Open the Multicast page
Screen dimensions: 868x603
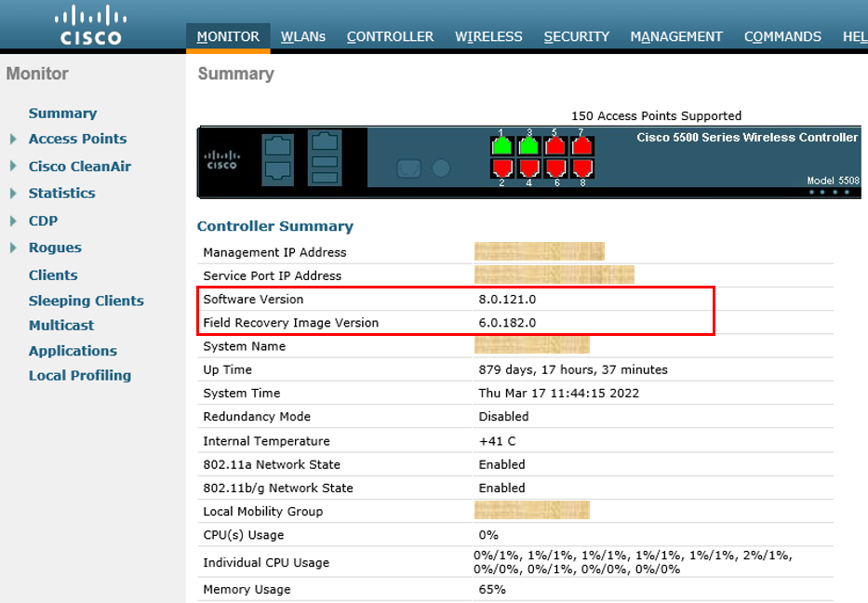click(x=61, y=325)
